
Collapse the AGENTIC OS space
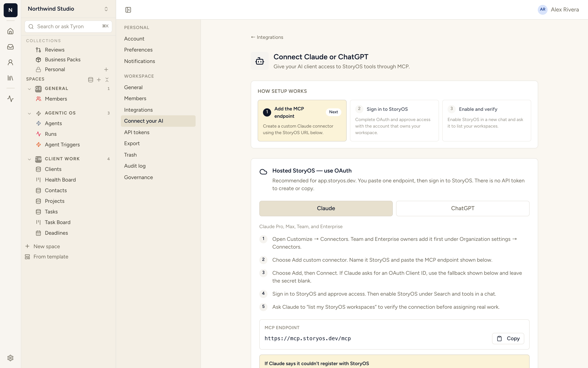coord(29,113)
